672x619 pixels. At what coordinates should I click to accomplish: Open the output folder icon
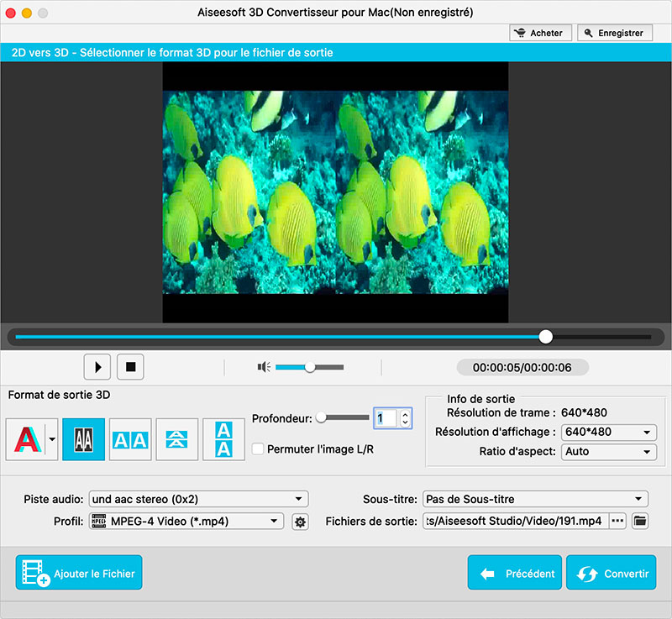point(639,521)
